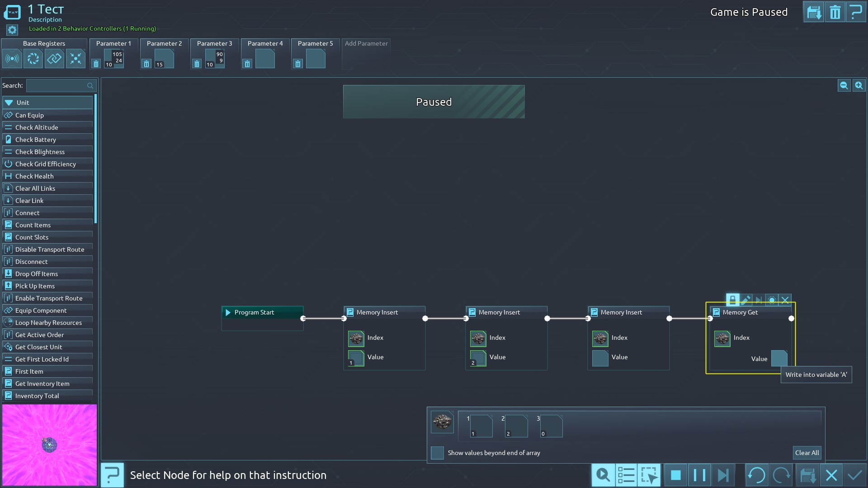Click the signal register icon in Base Registers
Image resolution: width=868 pixels, height=488 pixels.
click(12, 59)
